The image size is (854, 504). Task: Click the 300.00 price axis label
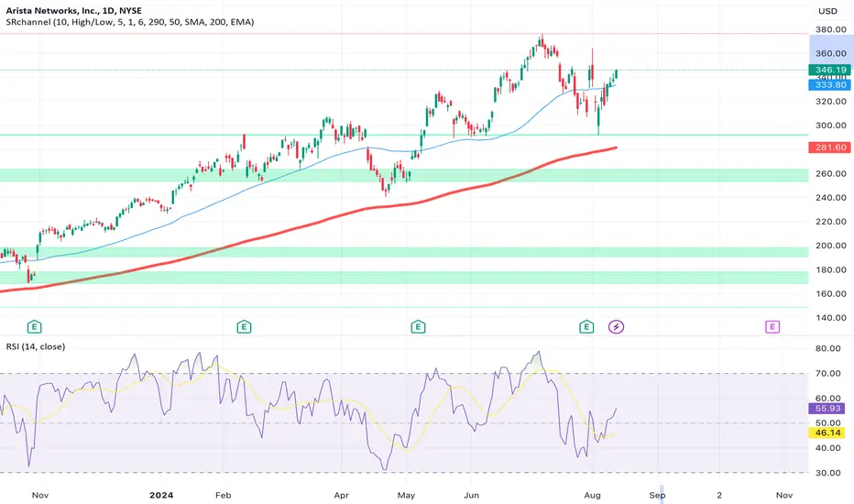point(830,126)
